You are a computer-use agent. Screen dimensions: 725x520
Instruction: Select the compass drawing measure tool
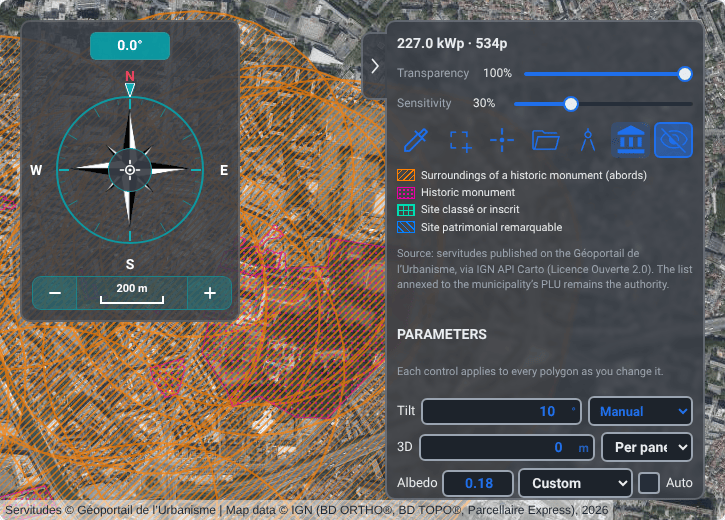[x=588, y=141]
